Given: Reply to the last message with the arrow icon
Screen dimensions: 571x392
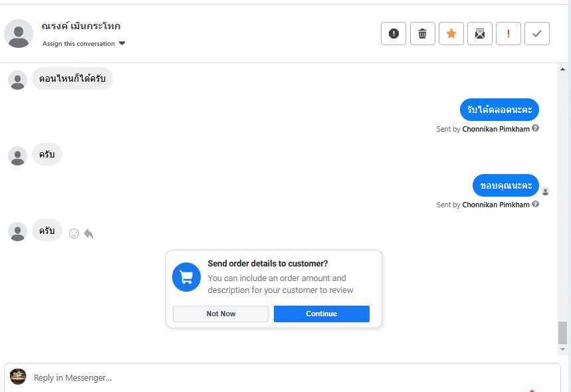Looking at the screenshot, I should pyautogui.click(x=88, y=233).
